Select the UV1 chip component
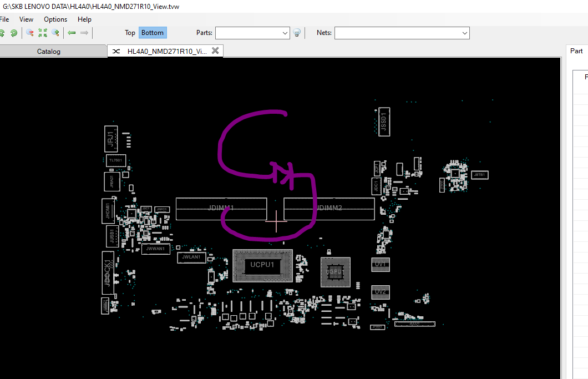Screen dimensions: 588x379 (x=381, y=265)
